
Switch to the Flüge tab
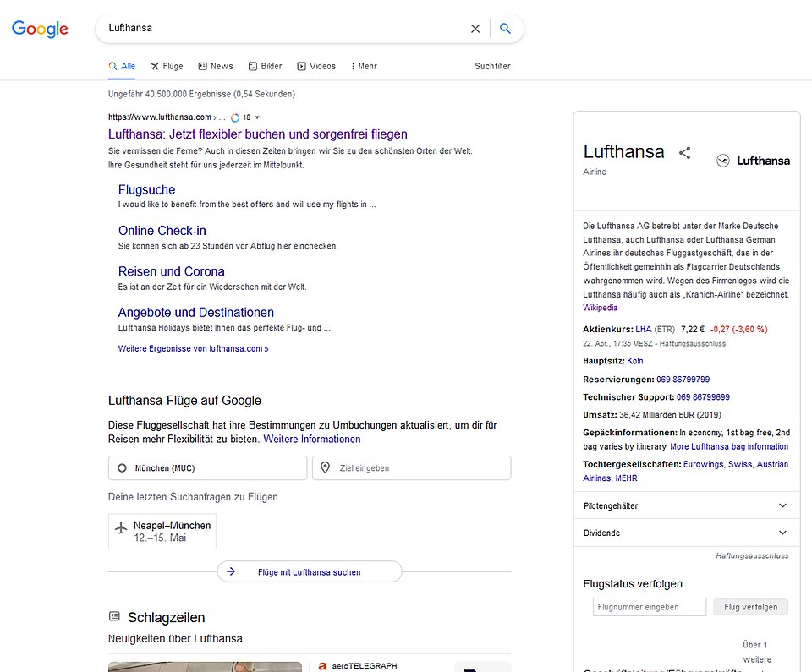pyautogui.click(x=167, y=66)
